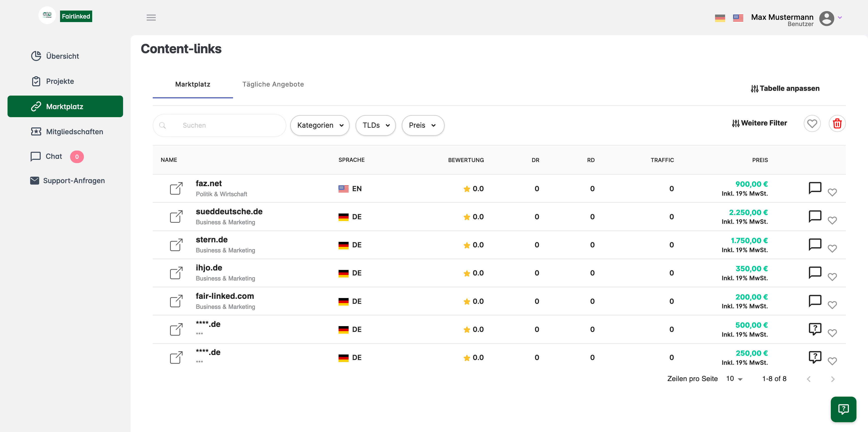Screen dimensions: 868x432
Task: Switch language with the German flag
Action: [x=720, y=18]
